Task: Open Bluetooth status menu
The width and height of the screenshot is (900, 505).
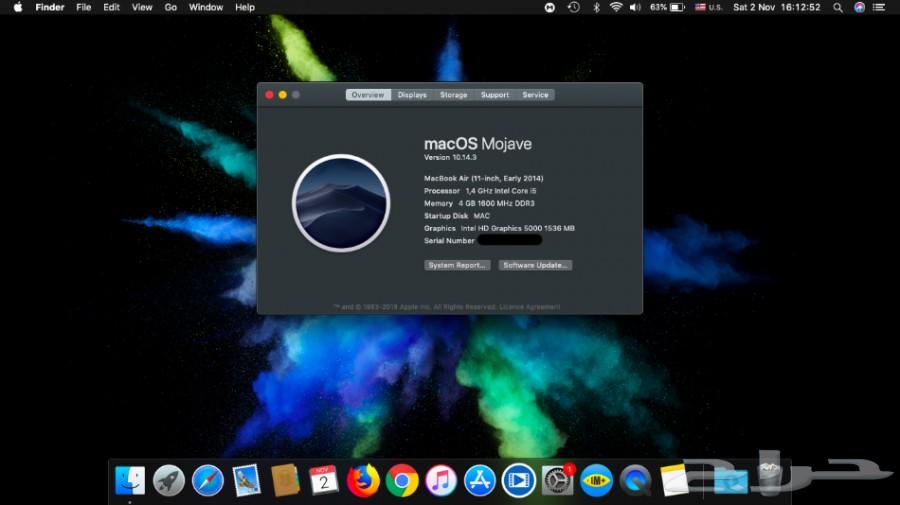Action: pyautogui.click(x=596, y=7)
